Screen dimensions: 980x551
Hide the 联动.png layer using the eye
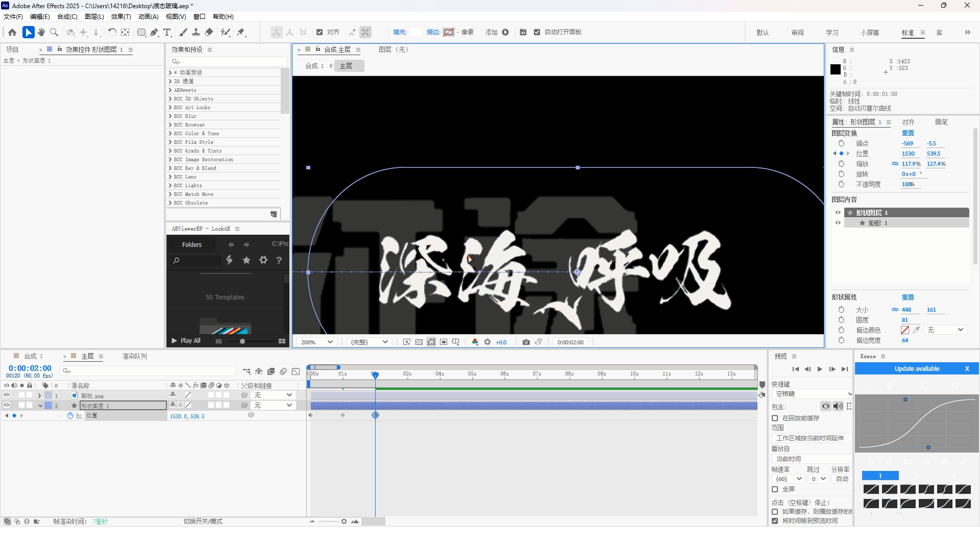click(x=7, y=395)
